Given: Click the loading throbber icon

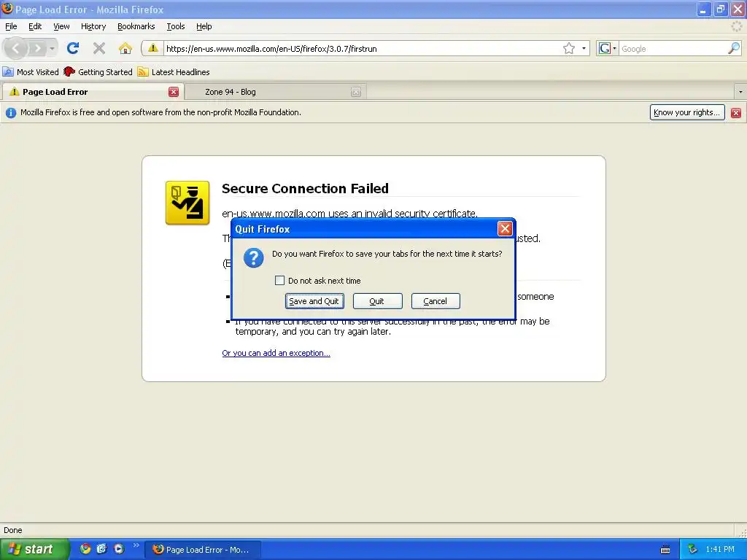Looking at the screenshot, I should (737, 27).
